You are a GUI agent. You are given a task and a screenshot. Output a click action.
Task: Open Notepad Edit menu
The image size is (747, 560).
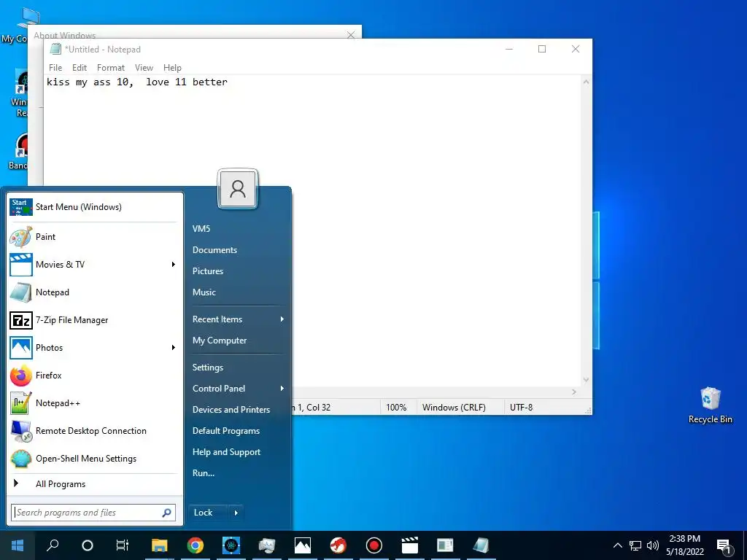79,68
